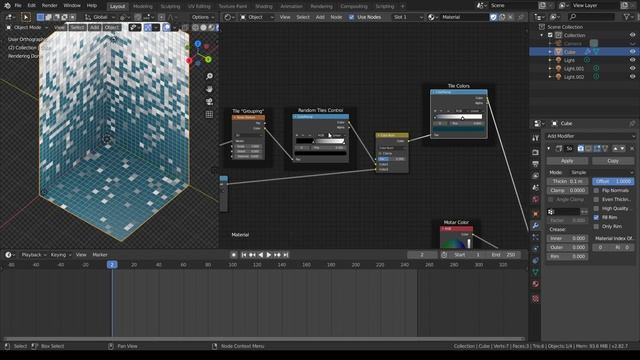Open the viewport Options dropdown
Viewport: 640px width, 360px height.
pos(203,17)
